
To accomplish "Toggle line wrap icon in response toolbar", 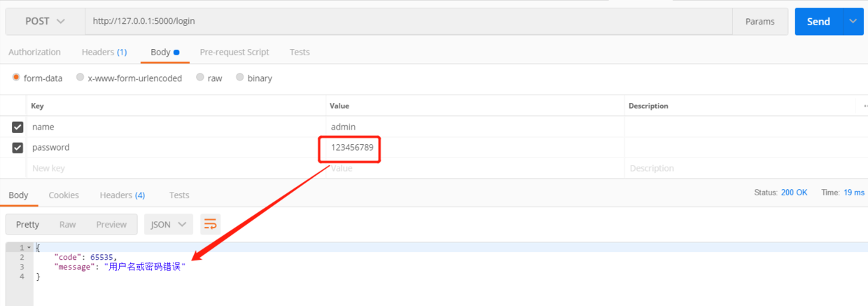I will click(210, 224).
